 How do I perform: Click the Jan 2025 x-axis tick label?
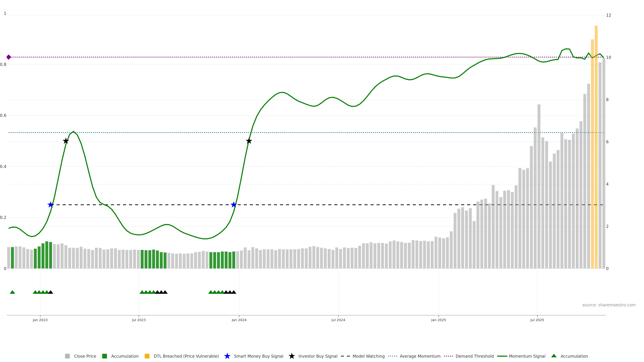coord(438,320)
